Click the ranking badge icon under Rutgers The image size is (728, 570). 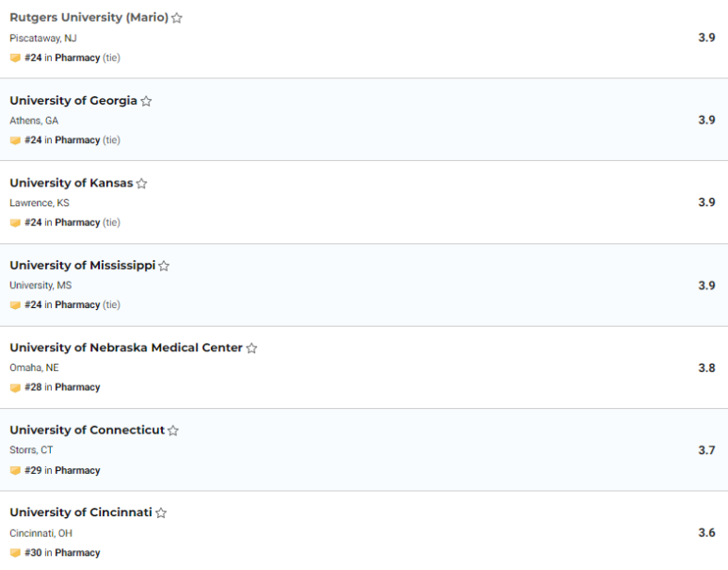[x=15, y=58]
